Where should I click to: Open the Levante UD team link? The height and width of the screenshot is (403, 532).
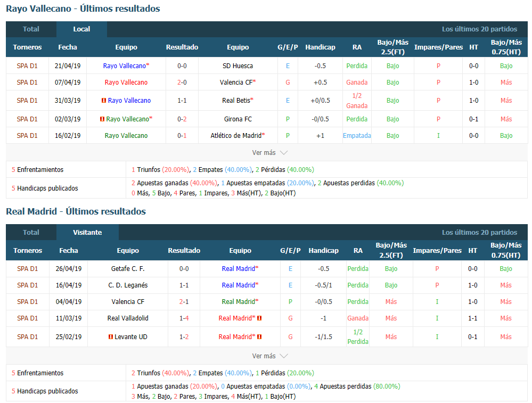131,337
